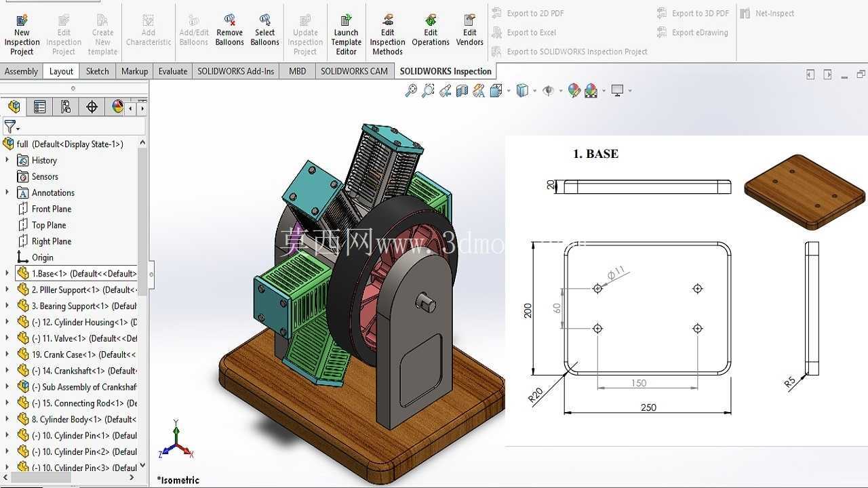Click the Zoom to Area icon
This screenshot has height=488, width=868.
428,90
